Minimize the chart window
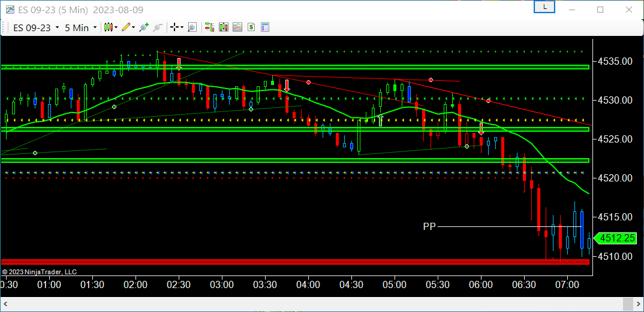Viewport: 644px width, 312px height. coord(571,10)
